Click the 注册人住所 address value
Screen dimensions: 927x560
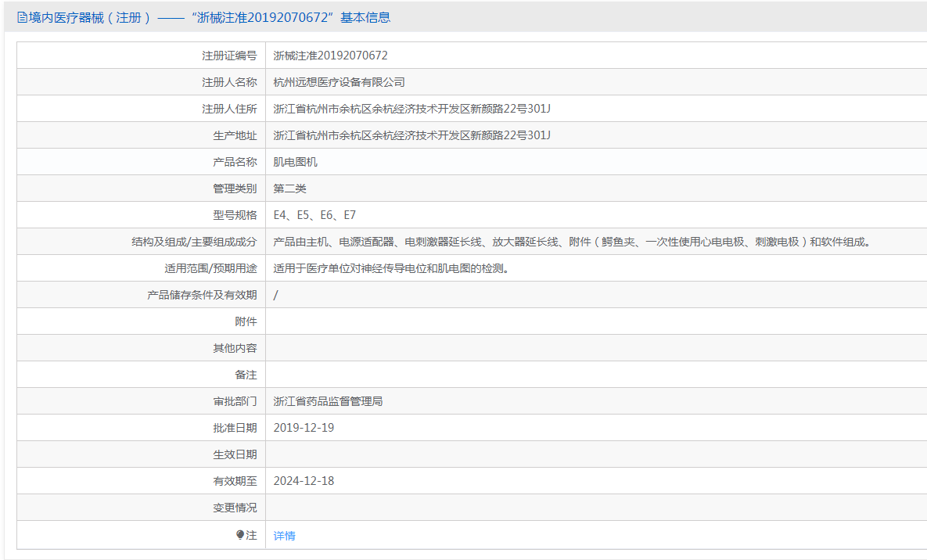click(x=411, y=109)
